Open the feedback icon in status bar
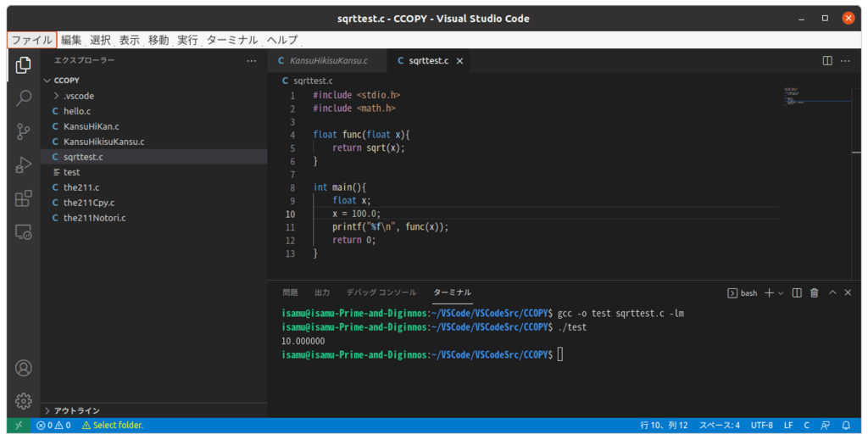This screenshot has height=440, width=868. pyautogui.click(x=825, y=425)
